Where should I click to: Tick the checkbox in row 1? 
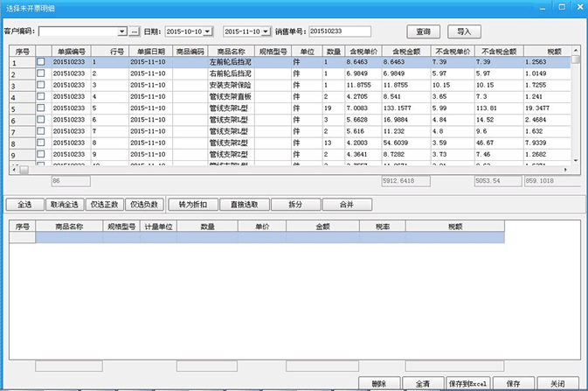click(x=41, y=63)
